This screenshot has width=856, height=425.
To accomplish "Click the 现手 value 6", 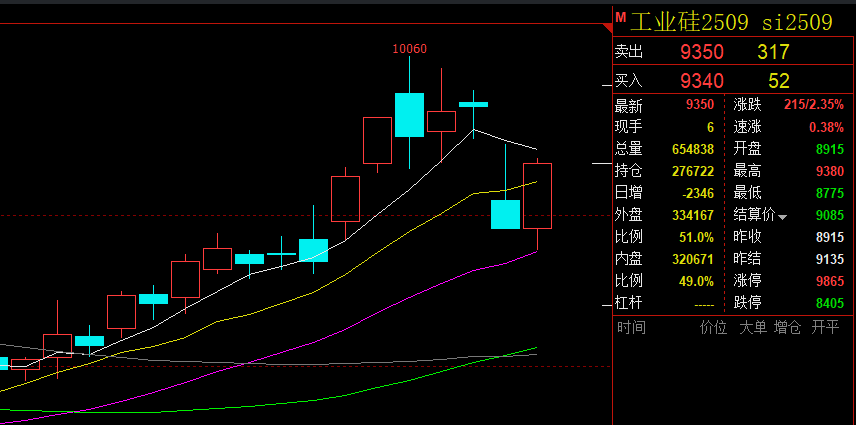I will 710,127.
